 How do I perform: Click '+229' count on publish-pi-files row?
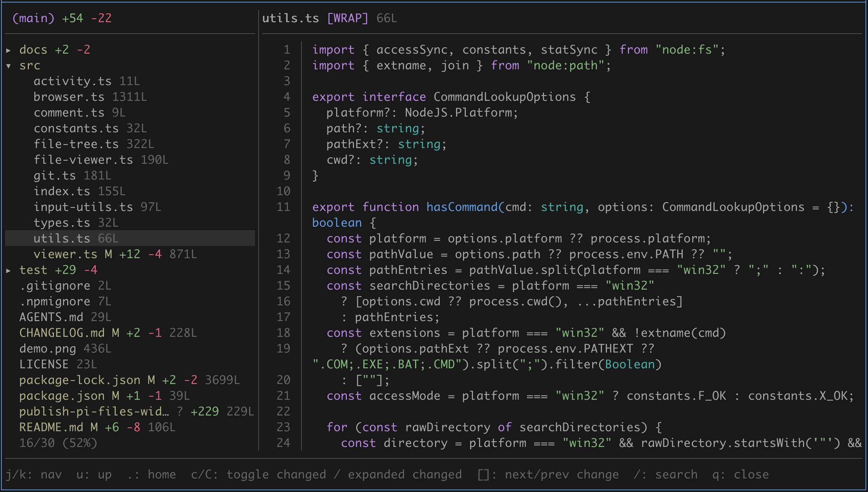pos(205,412)
